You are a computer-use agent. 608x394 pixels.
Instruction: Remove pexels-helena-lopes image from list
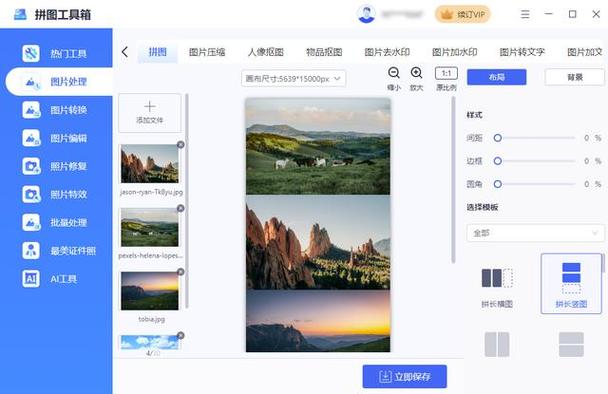pyautogui.click(x=181, y=208)
